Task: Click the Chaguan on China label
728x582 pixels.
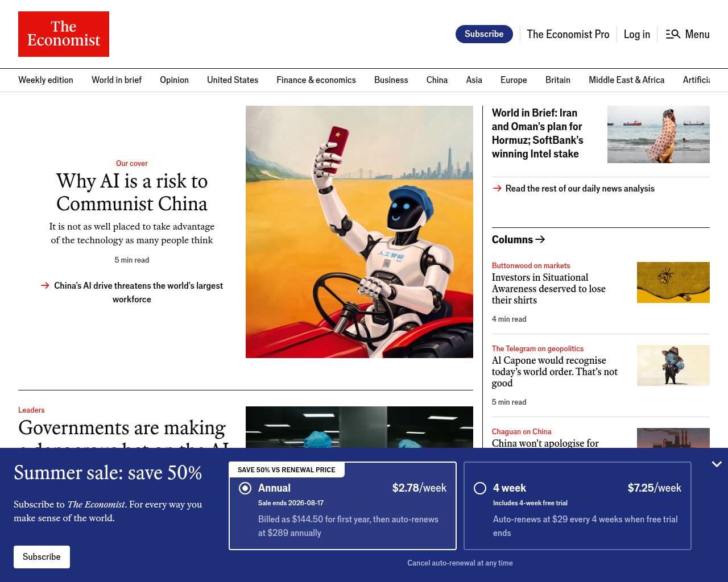Action: 522,431
